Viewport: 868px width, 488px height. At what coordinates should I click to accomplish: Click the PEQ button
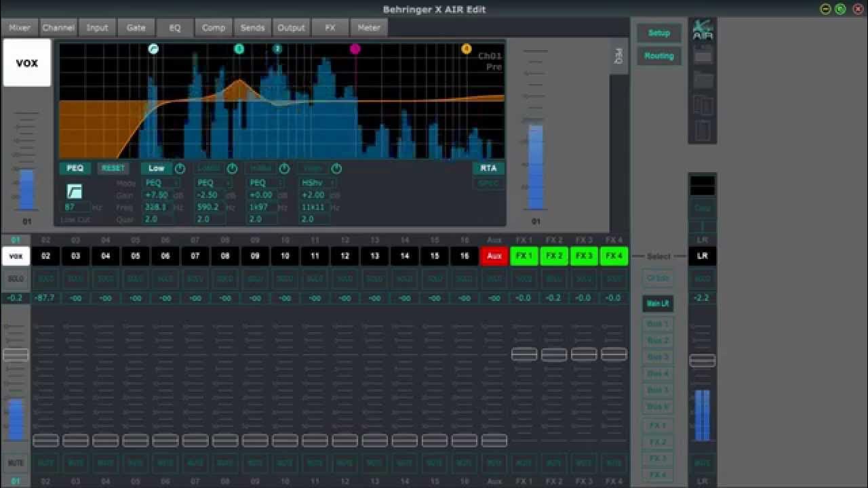pos(75,168)
